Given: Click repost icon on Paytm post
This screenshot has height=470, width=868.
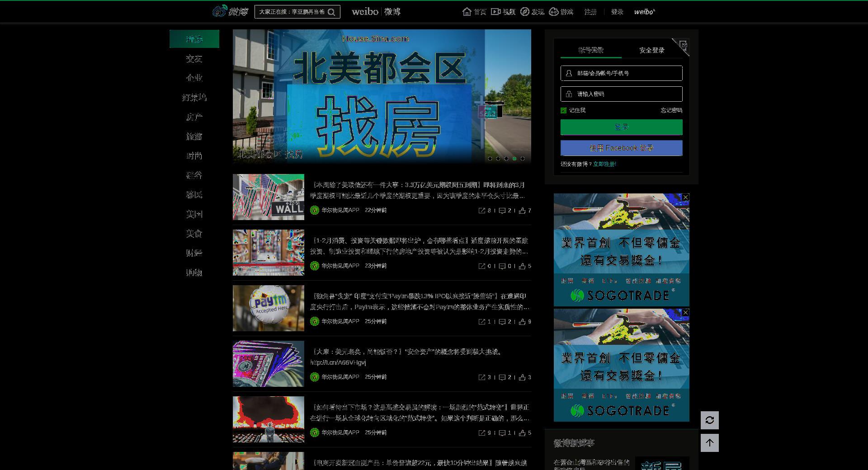Looking at the screenshot, I should pyautogui.click(x=482, y=322).
